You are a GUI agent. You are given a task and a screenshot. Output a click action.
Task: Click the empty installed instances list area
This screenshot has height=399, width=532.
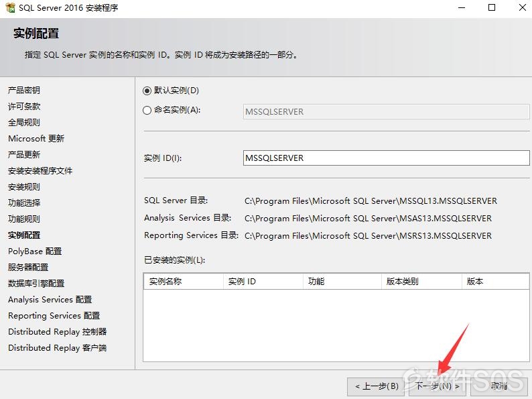[336, 325]
